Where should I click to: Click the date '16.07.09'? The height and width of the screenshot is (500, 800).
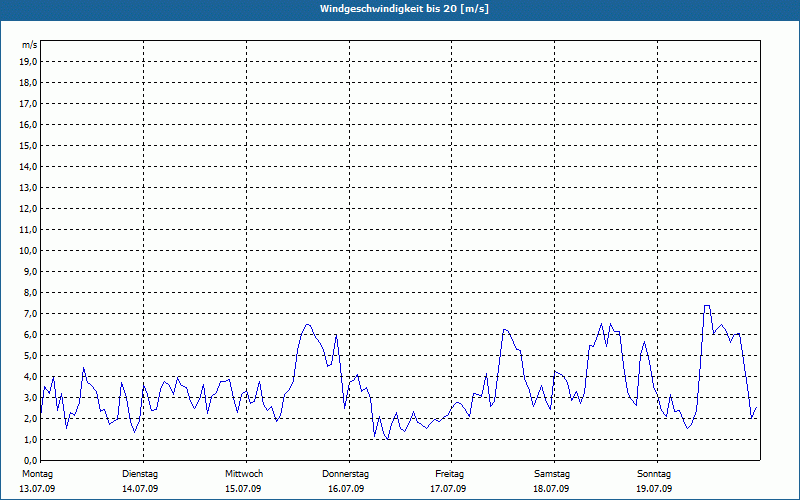point(346,489)
